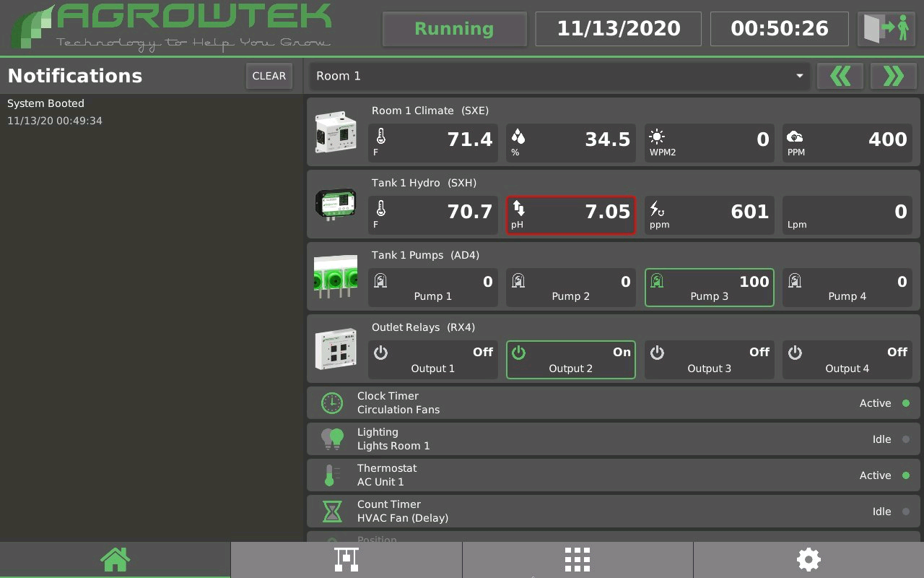This screenshot has width=924, height=578.
Task: Select the pH 7.05 reading tile
Action: pos(570,215)
